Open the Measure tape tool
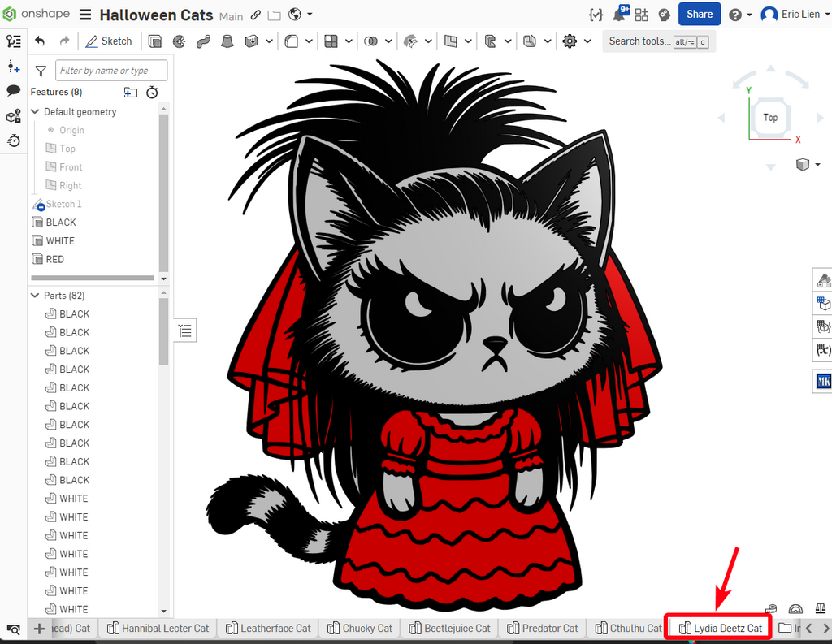This screenshot has width=832, height=644. coord(771,609)
